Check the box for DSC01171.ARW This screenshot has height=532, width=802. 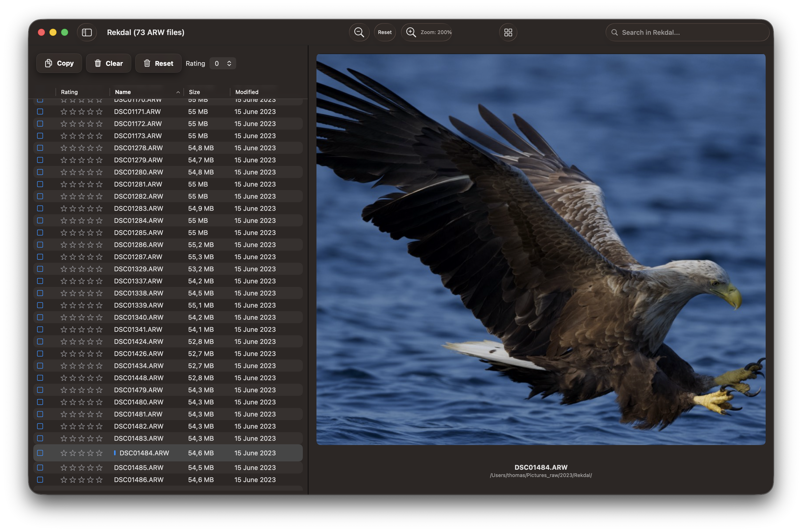(x=40, y=112)
